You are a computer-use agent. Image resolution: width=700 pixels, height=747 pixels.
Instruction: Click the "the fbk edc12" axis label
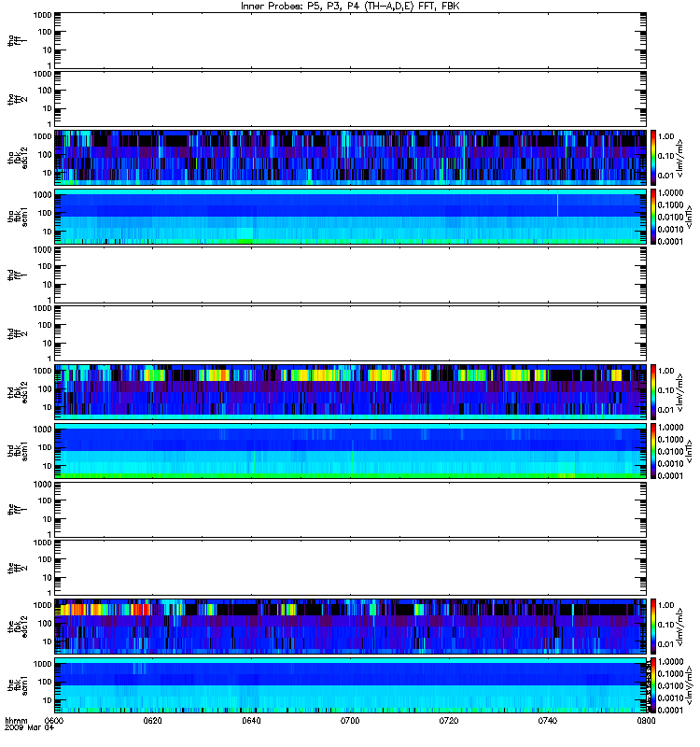point(18,627)
